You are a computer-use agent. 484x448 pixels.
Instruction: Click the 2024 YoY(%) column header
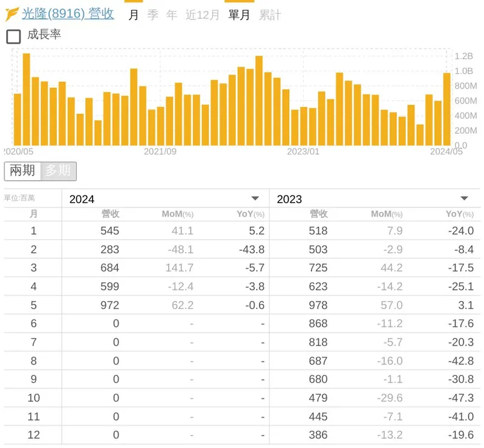click(250, 214)
